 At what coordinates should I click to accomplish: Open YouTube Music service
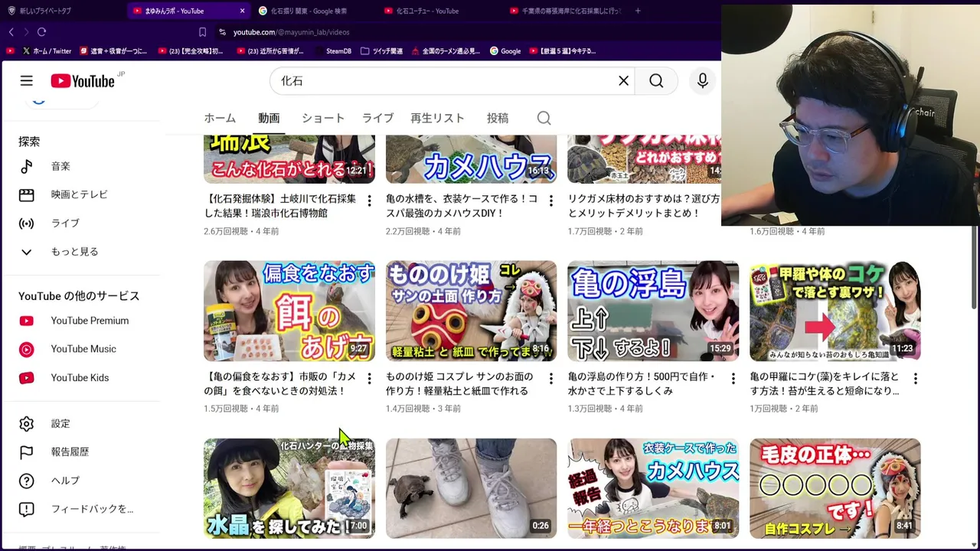coord(82,349)
